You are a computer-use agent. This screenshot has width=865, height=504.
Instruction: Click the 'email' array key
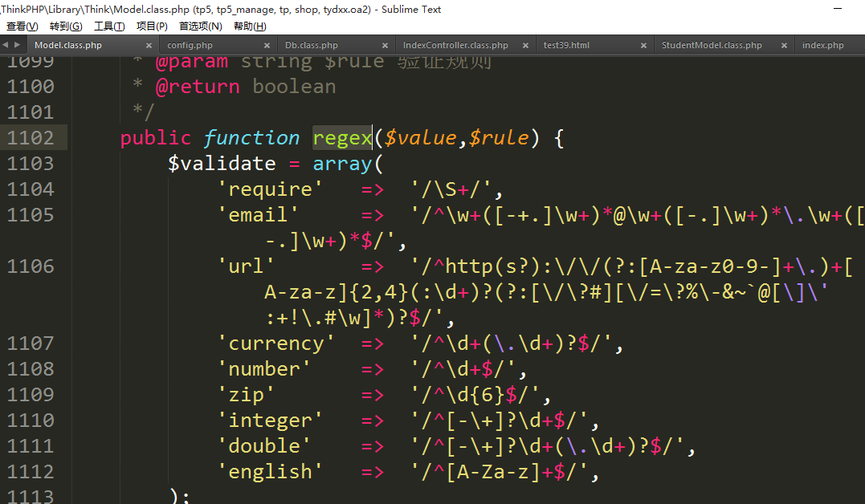pos(258,215)
